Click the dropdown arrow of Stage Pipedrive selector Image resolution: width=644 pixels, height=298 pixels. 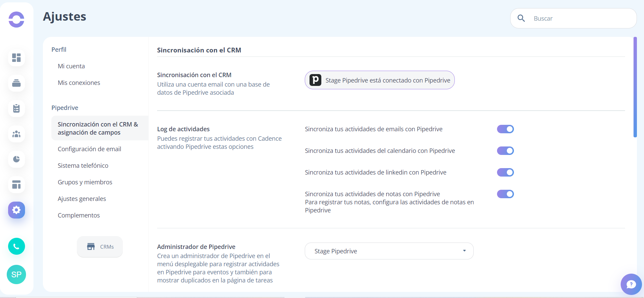point(464,251)
